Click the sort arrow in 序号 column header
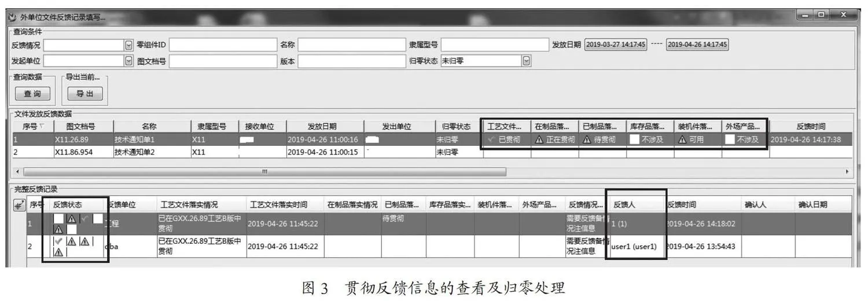The width and height of the screenshot is (868, 301). tap(42, 126)
